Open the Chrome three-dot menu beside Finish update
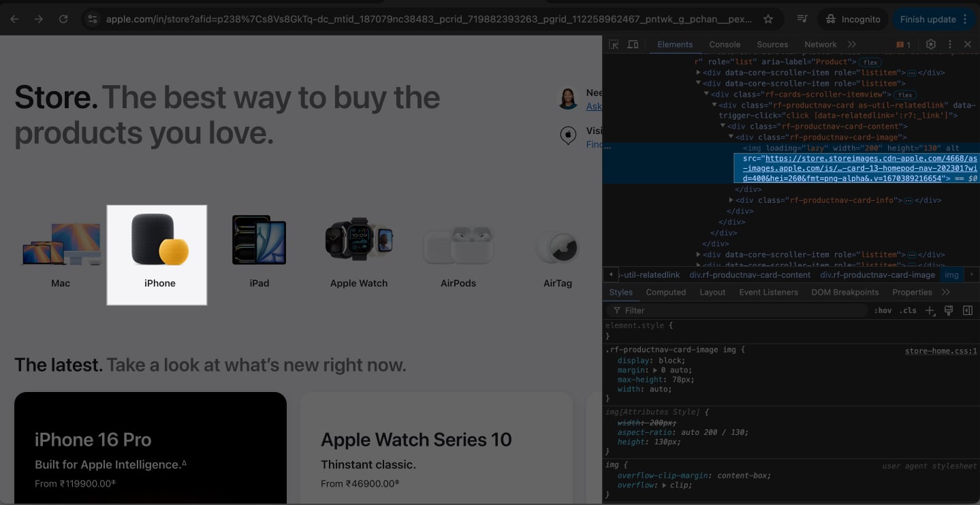Image resolution: width=980 pixels, height=505 pixels. click(x=965, y=19)
